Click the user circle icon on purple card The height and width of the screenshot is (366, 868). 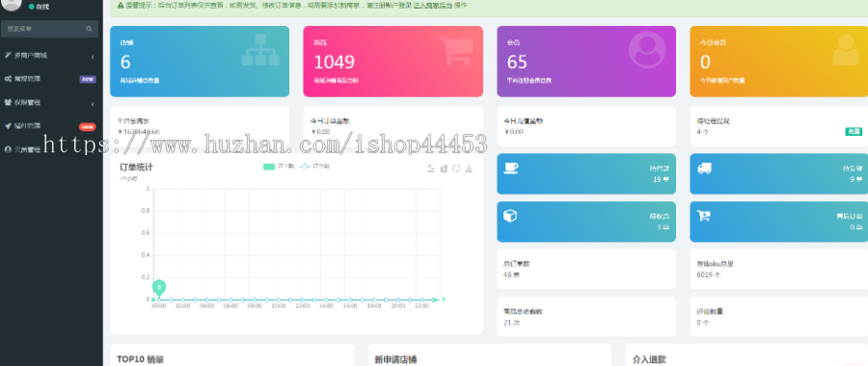tap(646, 50)
